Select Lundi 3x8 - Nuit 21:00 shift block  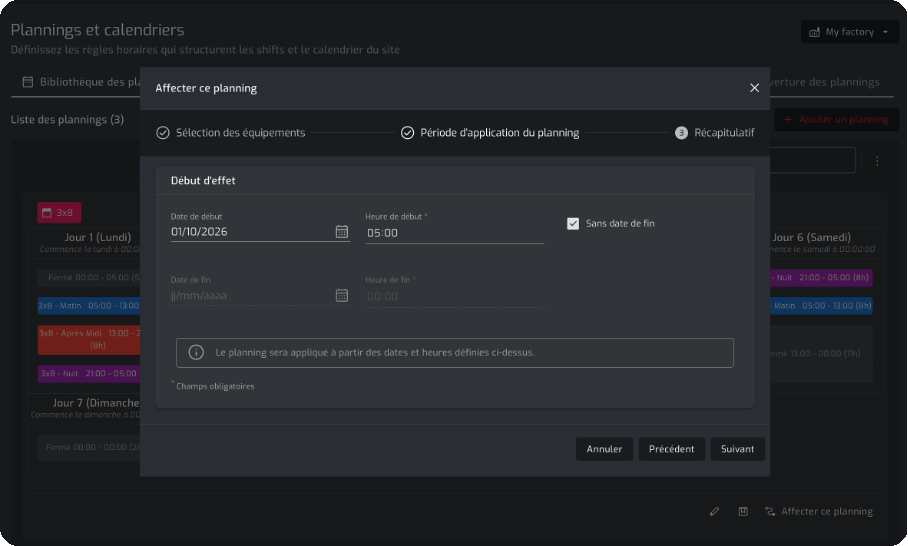[x=89, y=373]
